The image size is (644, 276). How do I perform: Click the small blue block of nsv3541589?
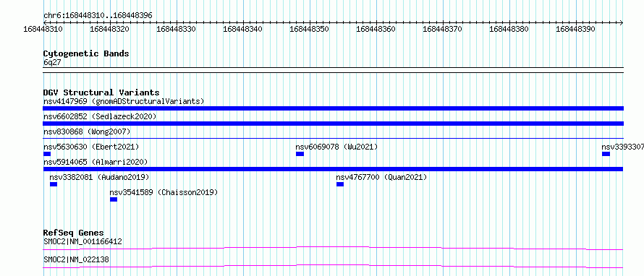[114, 199]
